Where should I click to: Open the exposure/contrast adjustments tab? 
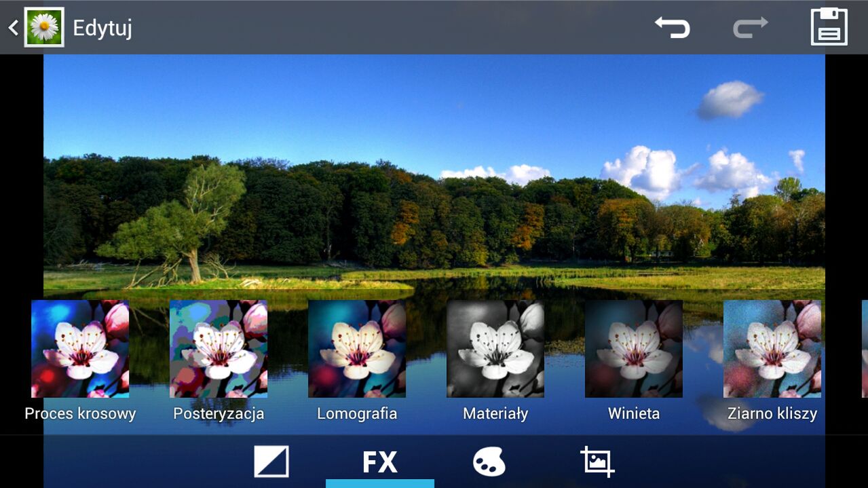(x=271, y=462)
